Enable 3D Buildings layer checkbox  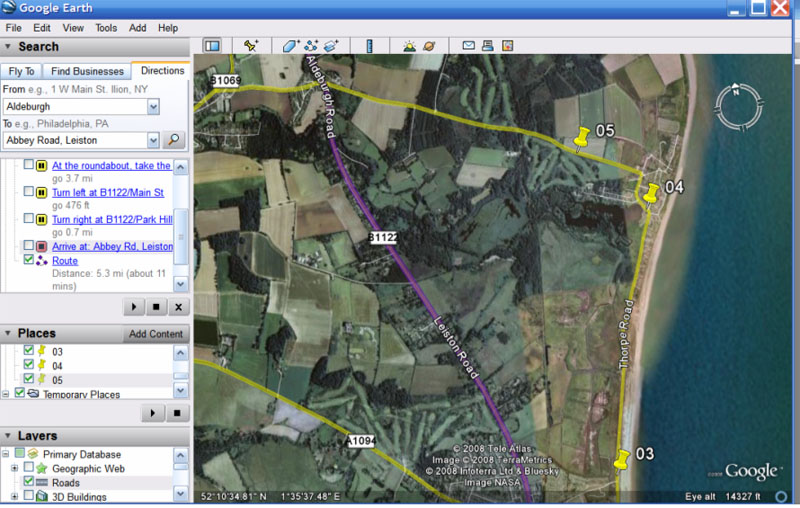click(x=29, y=495)
